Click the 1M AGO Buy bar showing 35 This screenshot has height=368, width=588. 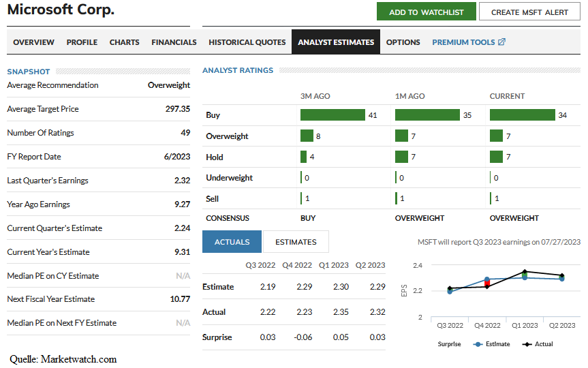(427, 114)
